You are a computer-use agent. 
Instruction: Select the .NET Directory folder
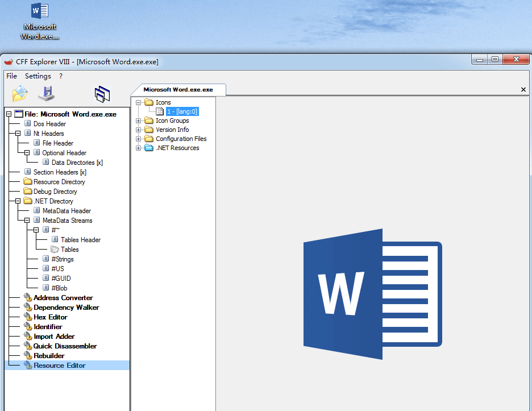tap(53, 201)
